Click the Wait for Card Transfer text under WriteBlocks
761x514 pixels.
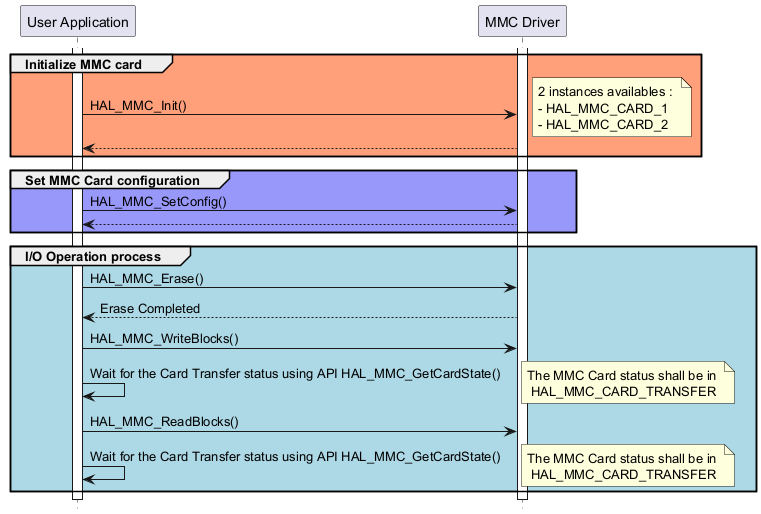tap(295, 374)
